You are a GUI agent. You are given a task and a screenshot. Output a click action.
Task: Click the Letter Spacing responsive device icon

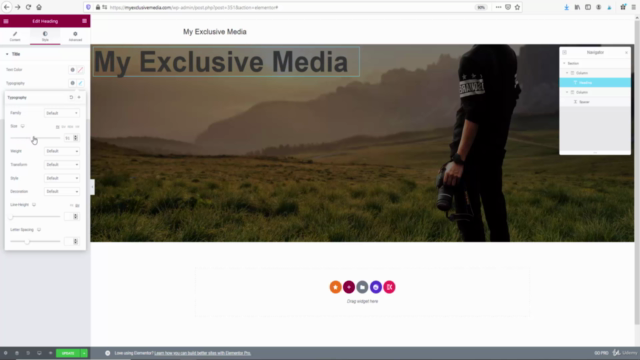[x=39, y=230]
